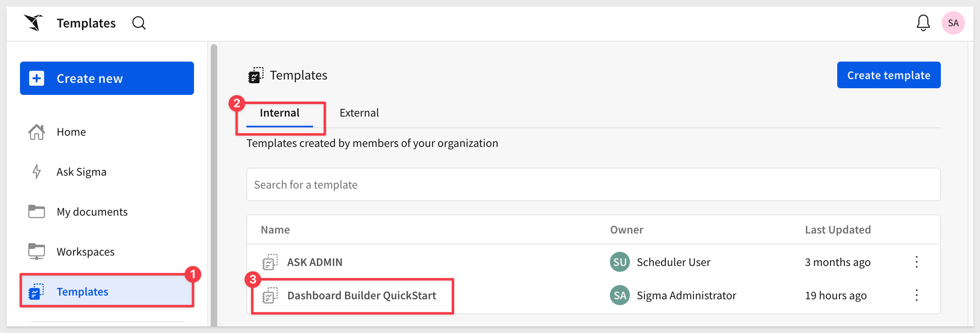Image resolution: width=980 pixels, height=333 pixels.
Task: Click the ASK ADMIN template icon
Action: 270,262
